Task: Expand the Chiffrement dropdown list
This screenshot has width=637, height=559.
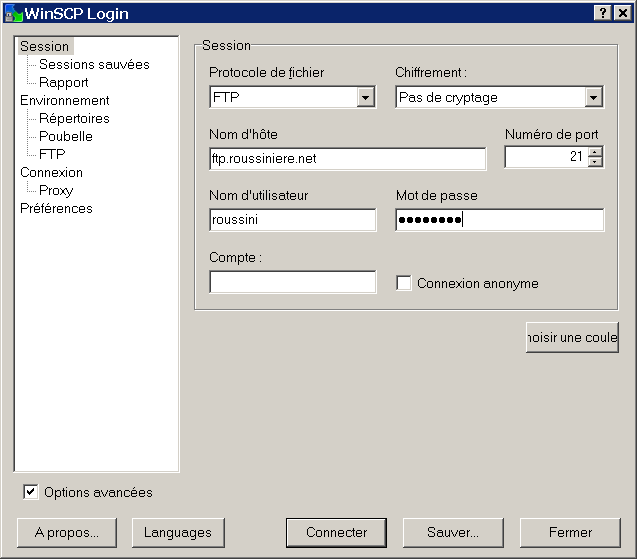Action: point(594,97)
